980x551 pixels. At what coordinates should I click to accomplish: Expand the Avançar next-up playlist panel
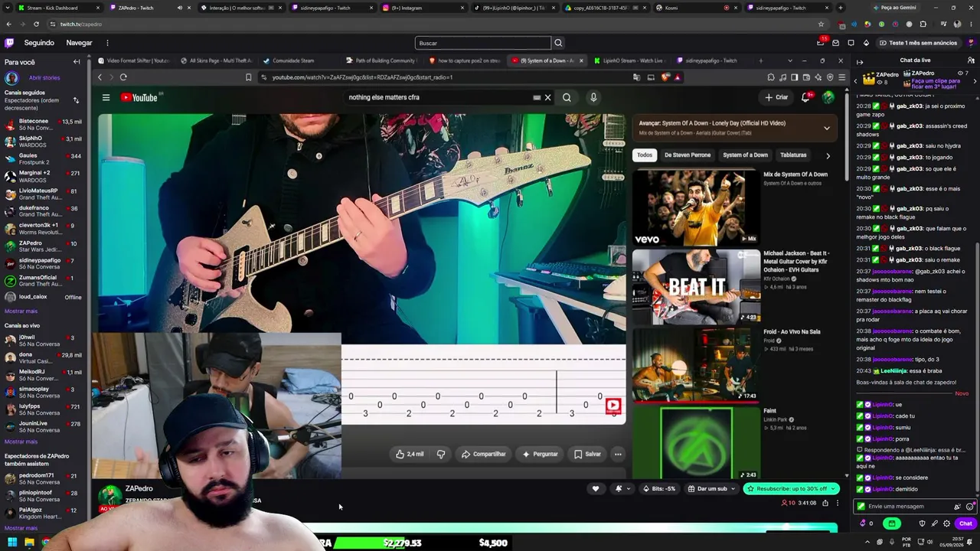click(827, 128)
